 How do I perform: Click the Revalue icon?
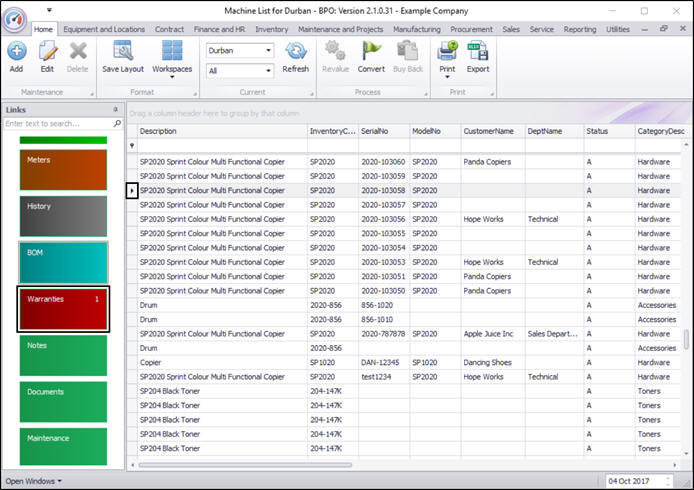pos(335,51)
